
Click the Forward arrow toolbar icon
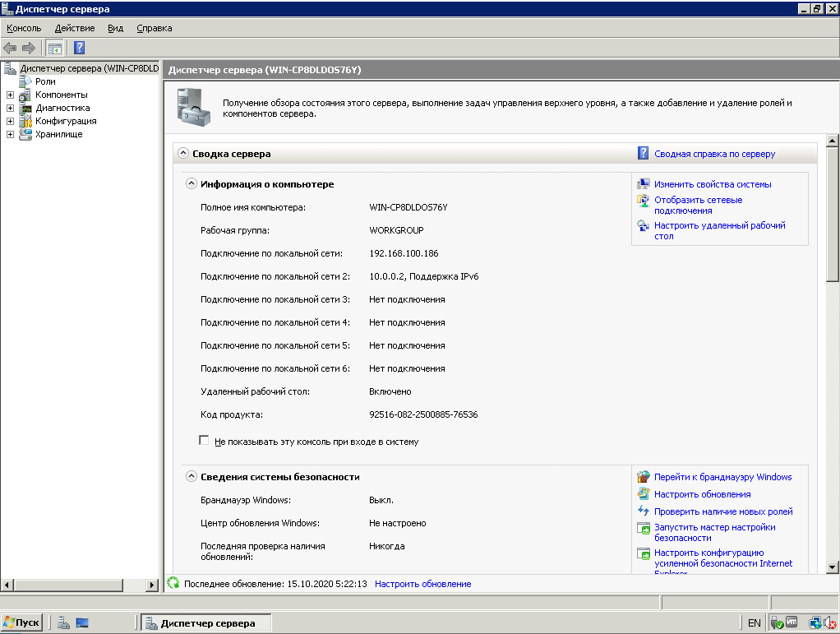[x=29, y=48]
